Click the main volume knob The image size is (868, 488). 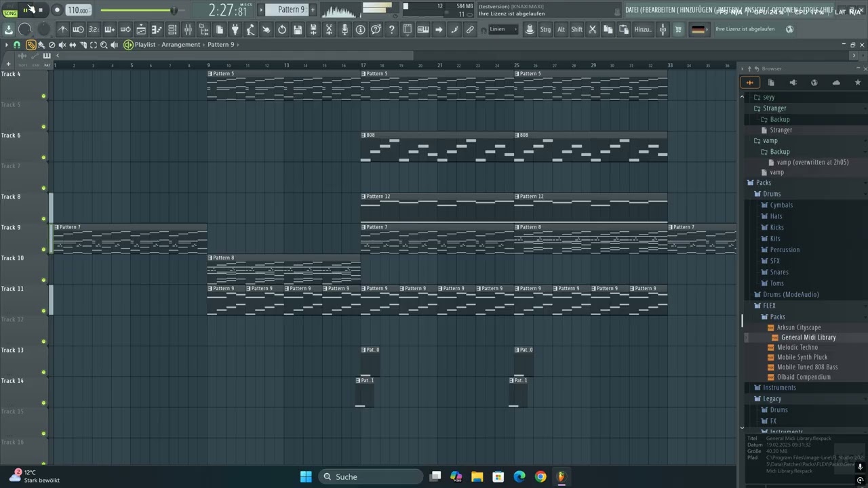[x=25, y=29]
